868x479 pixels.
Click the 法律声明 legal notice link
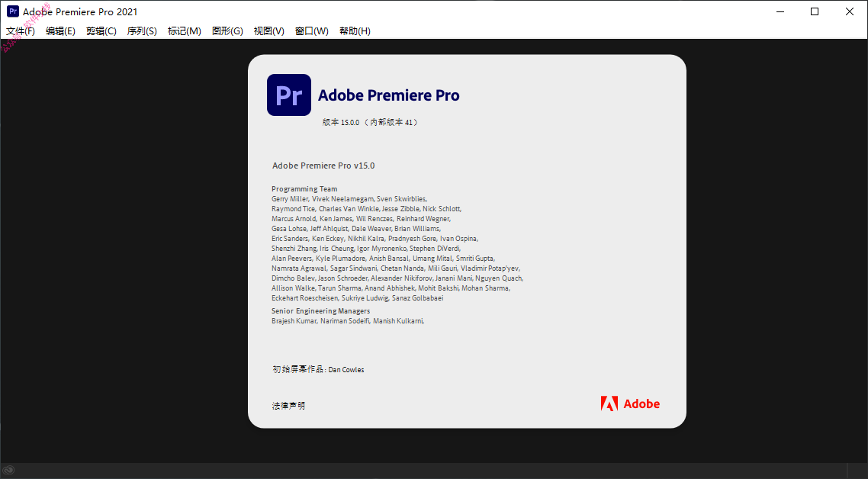288,406
